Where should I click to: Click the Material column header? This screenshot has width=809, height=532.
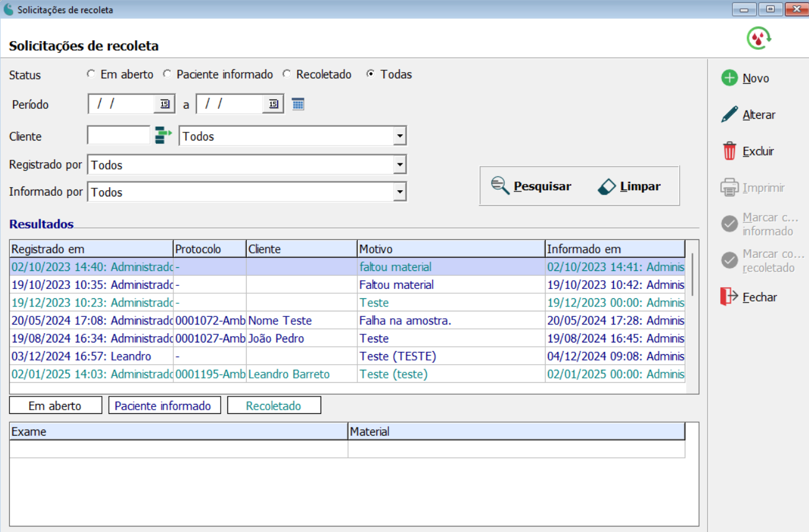[516, 431]
